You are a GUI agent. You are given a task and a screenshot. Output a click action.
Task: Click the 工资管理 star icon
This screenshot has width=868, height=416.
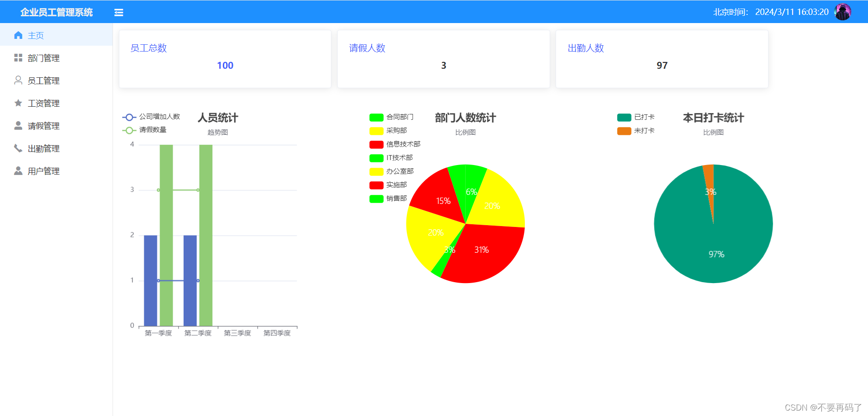click(18, 103)
